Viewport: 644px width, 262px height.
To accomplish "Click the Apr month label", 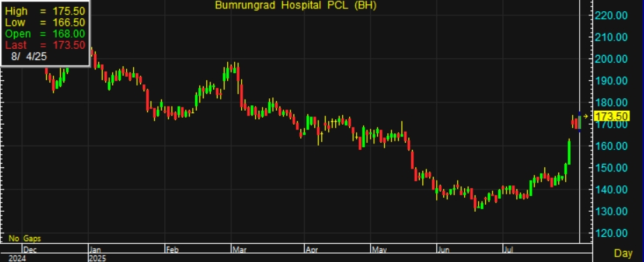I will [312, 249].
